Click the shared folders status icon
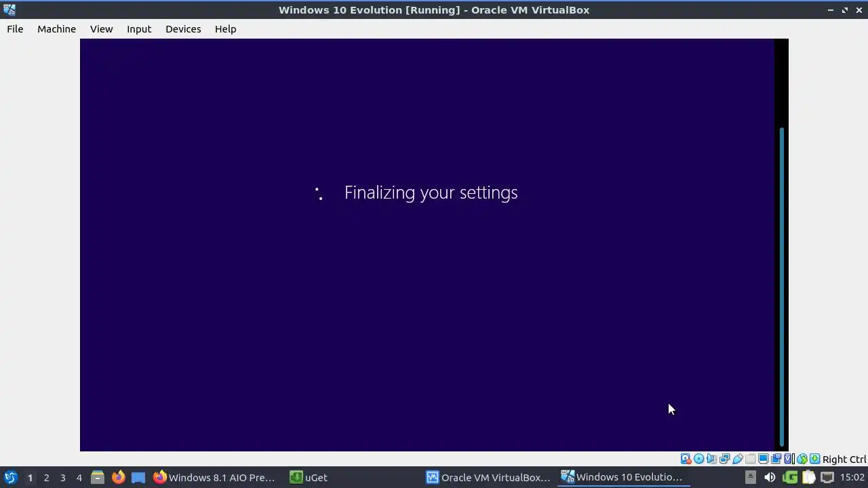This screenshot has height=488, width=868. (x=750, y=459)
